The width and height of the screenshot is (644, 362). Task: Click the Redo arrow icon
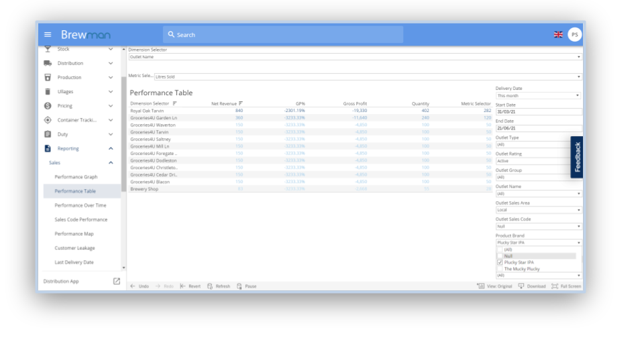click(158, 286)
